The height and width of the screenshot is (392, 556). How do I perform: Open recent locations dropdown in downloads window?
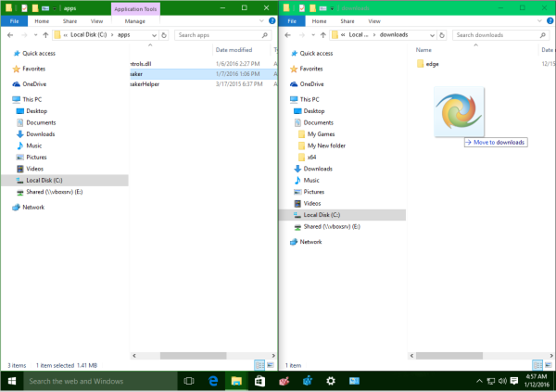(313, 35)
